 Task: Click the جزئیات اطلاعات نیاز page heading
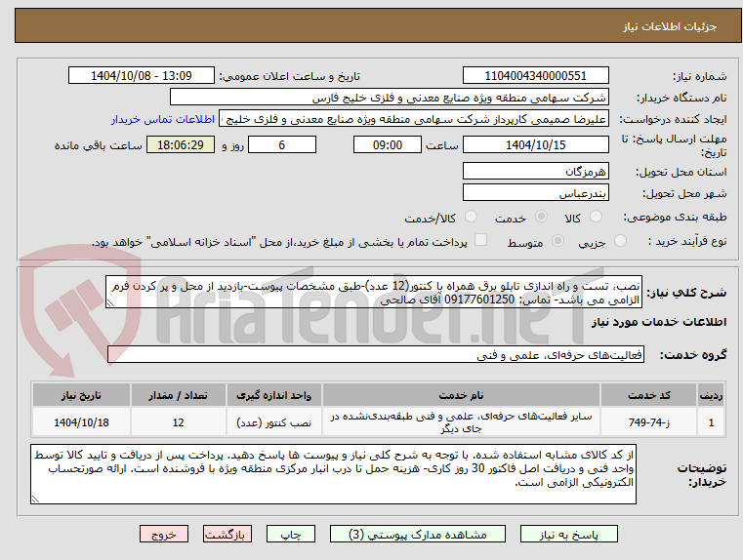point(670,26)
